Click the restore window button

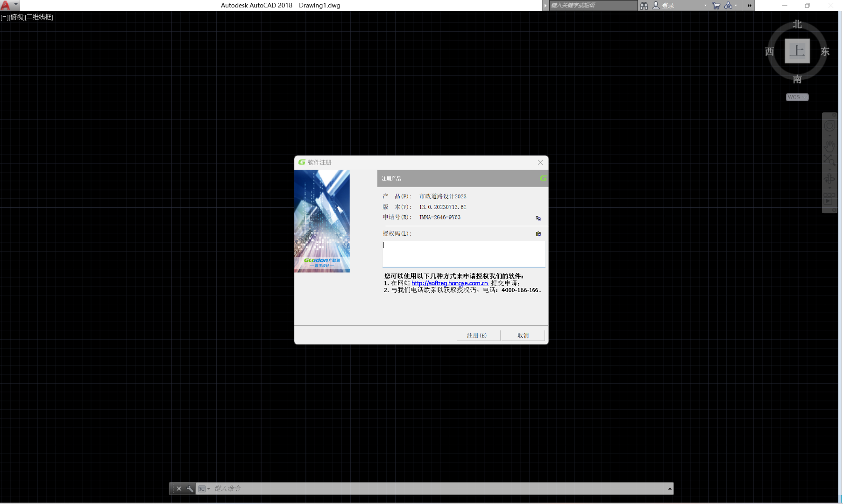click(808, 6)
